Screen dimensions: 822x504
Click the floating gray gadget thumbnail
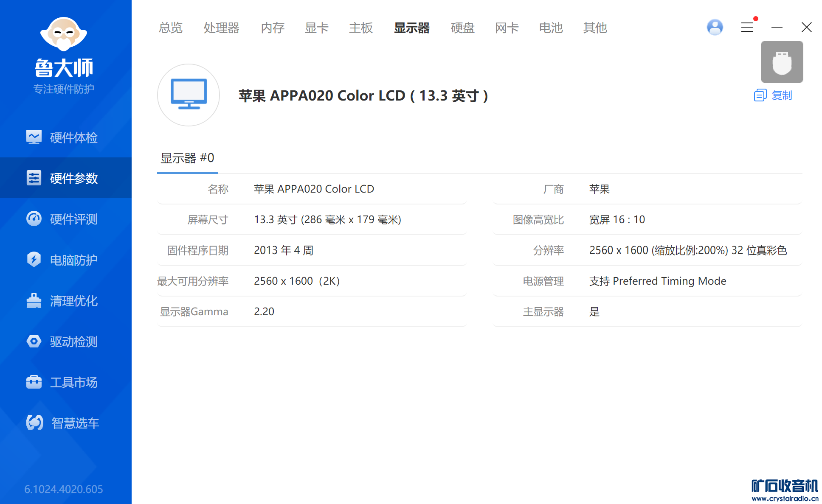[782, 62]
